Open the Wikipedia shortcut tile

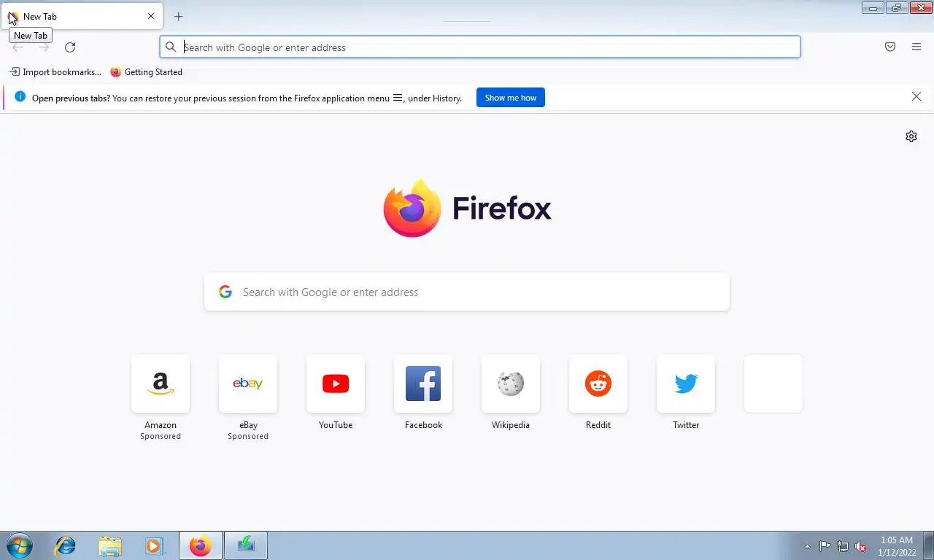click(x=511, y=384)
